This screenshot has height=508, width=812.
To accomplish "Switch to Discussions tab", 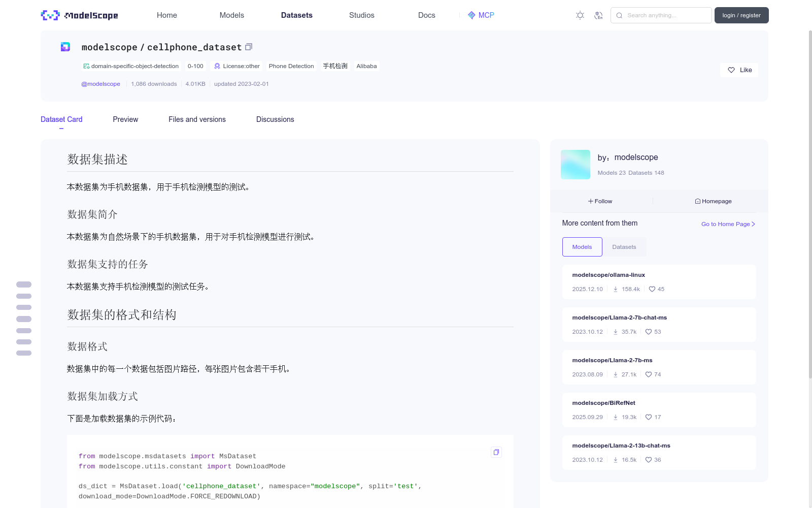I will [x=275, y=119].
